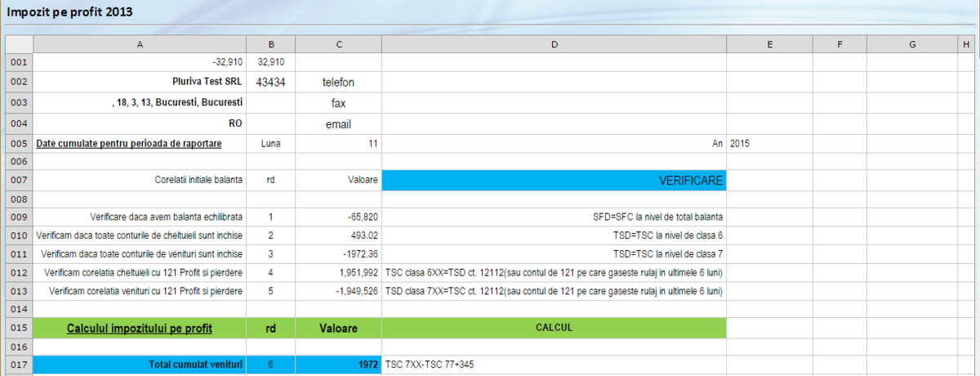Select the cell containing 43434
The height and width of the screenshot is (376, 980).
click(x=270, y=82)
